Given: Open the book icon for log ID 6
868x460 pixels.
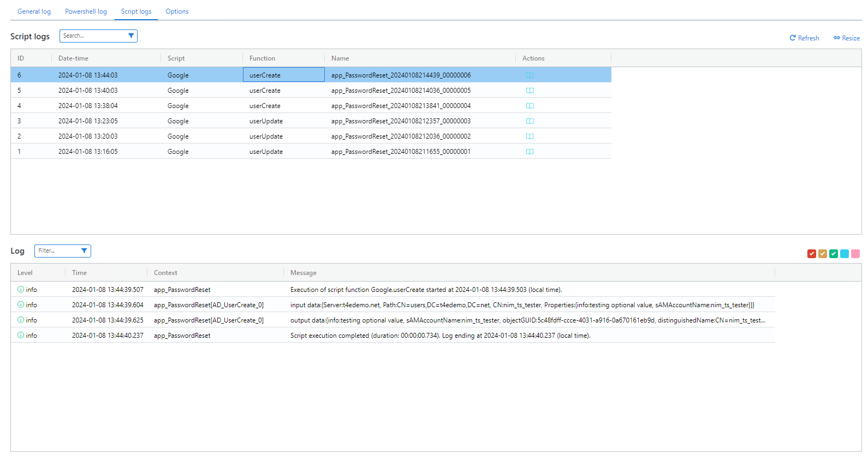Looking at the screenshot, I should point(530,75).
